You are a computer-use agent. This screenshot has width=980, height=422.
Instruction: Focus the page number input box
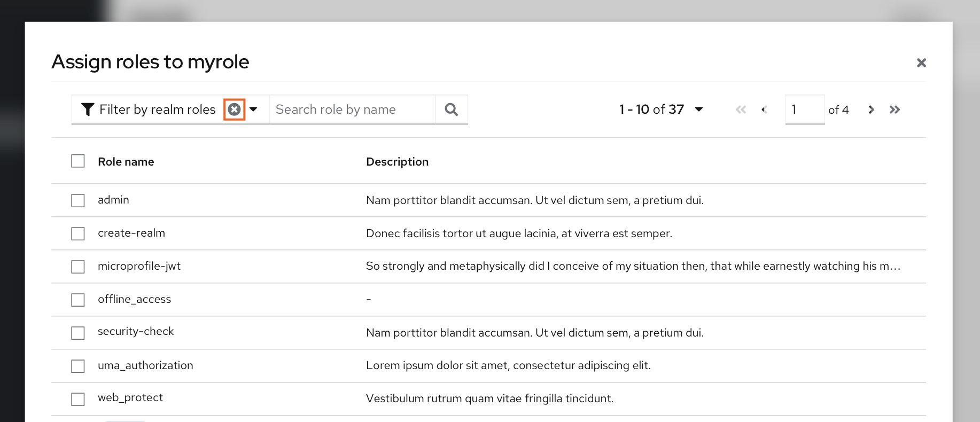pos(805,110)
